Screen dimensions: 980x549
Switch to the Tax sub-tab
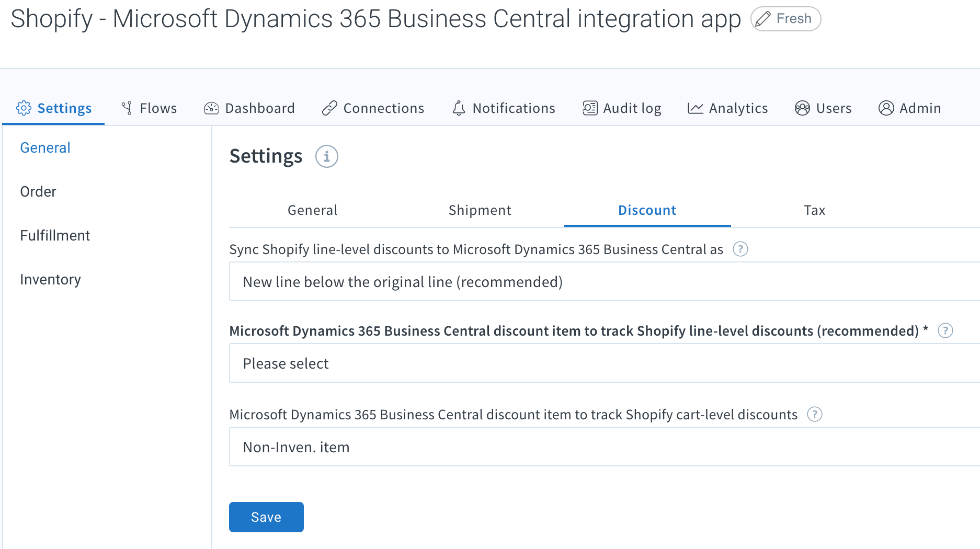pos(815,210)
